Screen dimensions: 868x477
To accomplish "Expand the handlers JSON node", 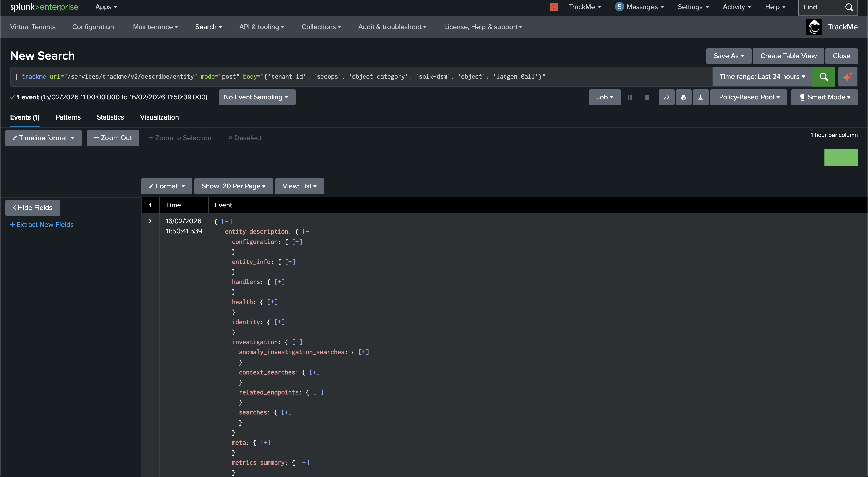I will click(x=280, y=282).
